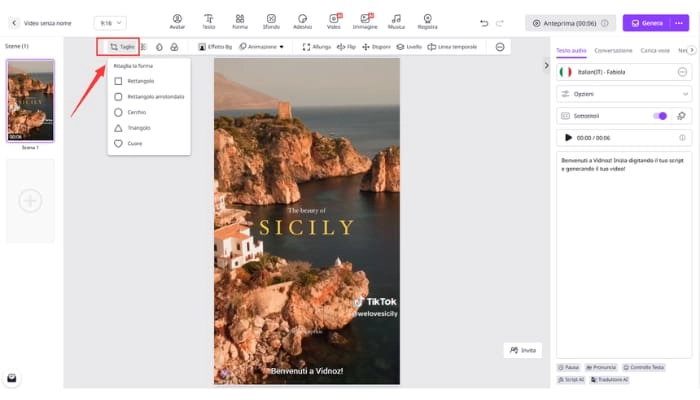
Task: Click the more icon in the voice selector
Action: click(682, 72)
